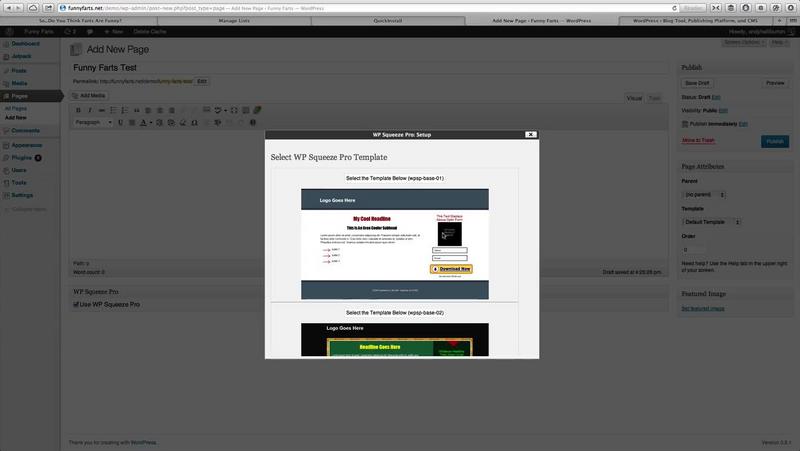Click Move to Trash link
The width and height of the screenshot is (800, 451).
(x=698, y=140)
